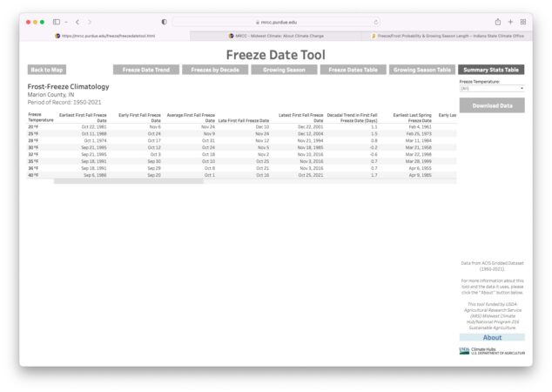
Task: Open the Freeze Temperature dropdown
Action: [x=492, y=88]
